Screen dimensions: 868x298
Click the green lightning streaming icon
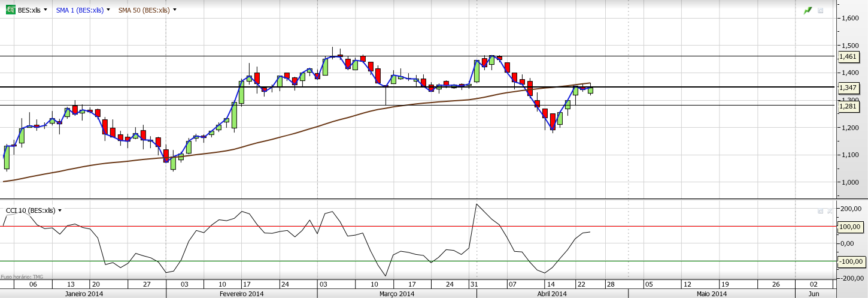808,10
